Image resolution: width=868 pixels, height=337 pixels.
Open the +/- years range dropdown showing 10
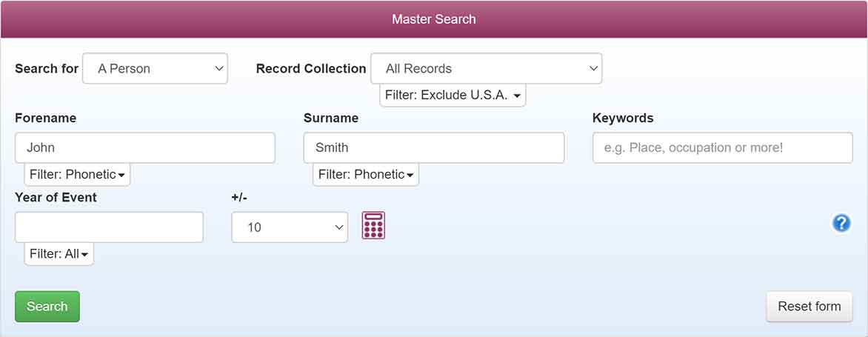pos(290,227)
